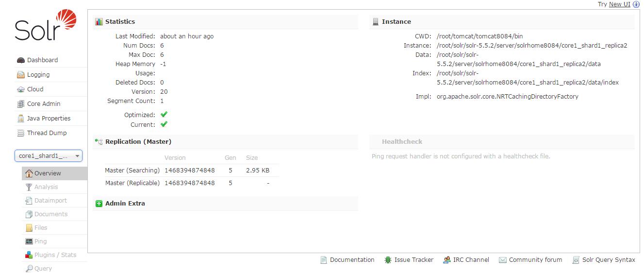The width and height of the screenshot is (644, 275).
Task: Click the Community forum envelope icon
Action: click(503, 260)
